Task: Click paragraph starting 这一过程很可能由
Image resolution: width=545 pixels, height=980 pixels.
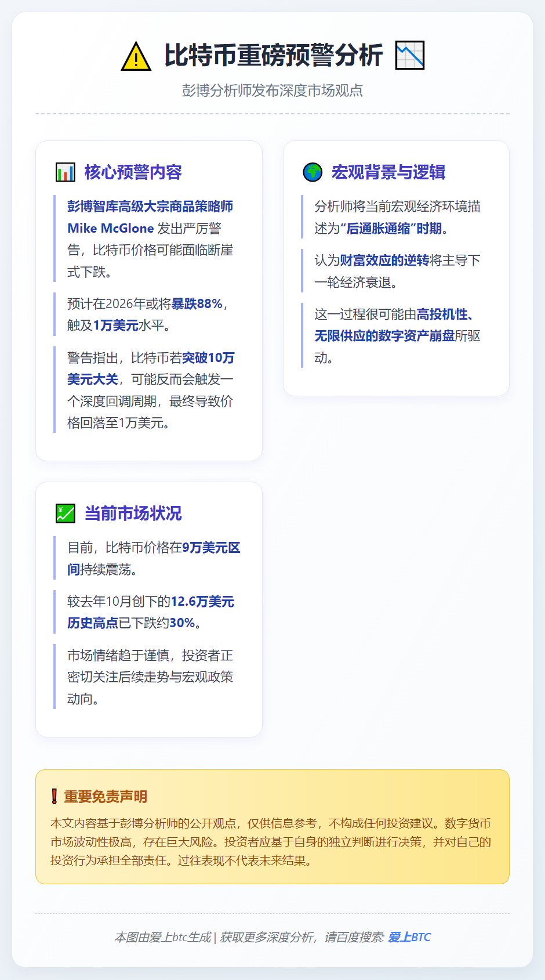Action: click(397, 336)
